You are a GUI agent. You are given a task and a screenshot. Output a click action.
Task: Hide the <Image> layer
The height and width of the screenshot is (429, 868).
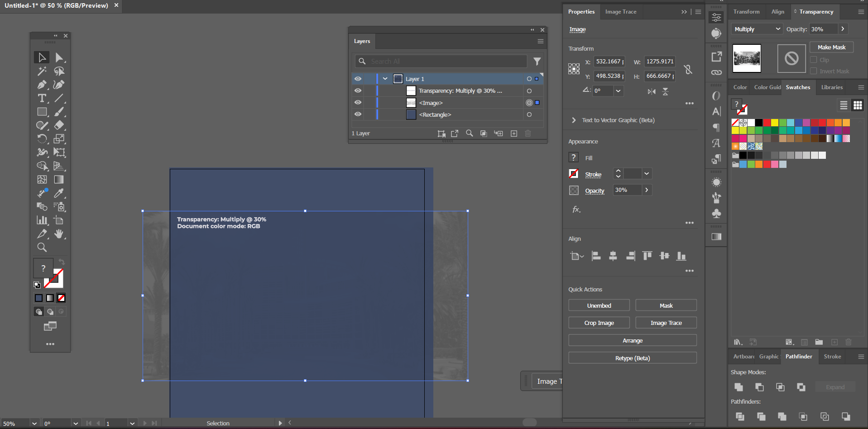coord(358,102)
